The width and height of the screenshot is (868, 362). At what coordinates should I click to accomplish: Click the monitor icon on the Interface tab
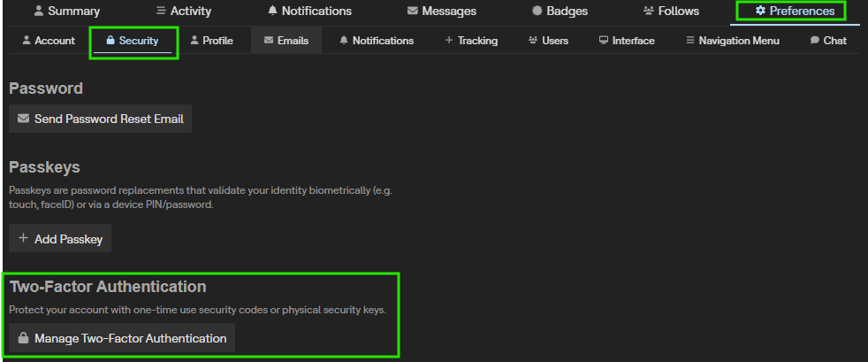coord(603,41)
